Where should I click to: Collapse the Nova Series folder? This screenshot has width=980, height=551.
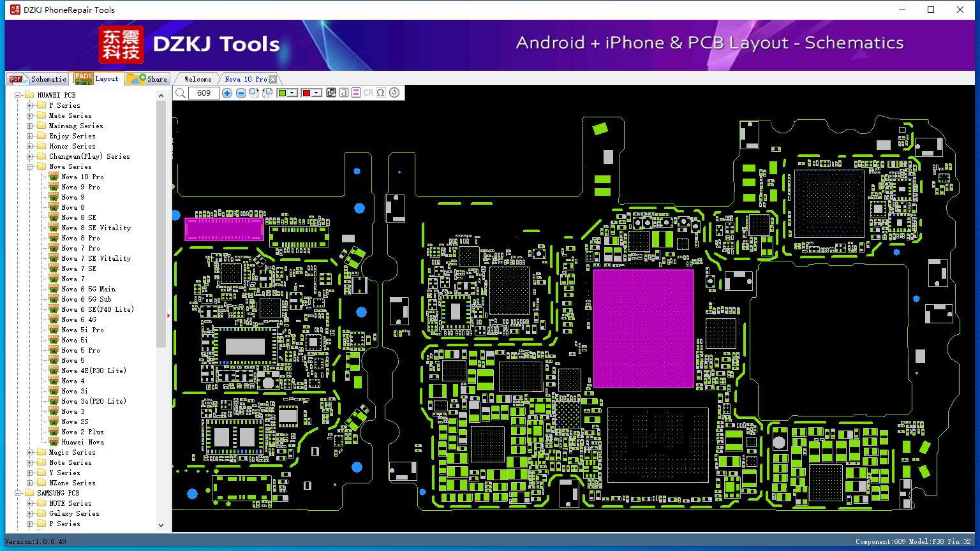coord(29,166)
